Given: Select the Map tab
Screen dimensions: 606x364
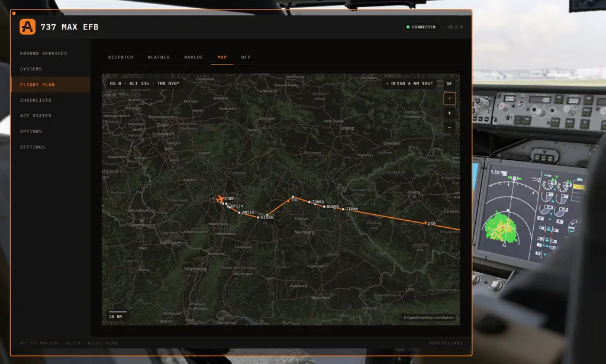Looking at the screenshot, I should (x=222, y=57).
